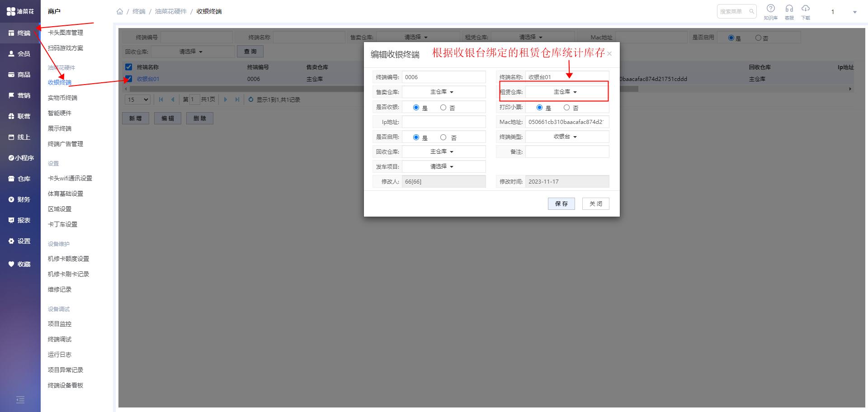The height and width of the screenshot is (412, 868).
Task: Refresh the terminal grid list
Action: 251,99
